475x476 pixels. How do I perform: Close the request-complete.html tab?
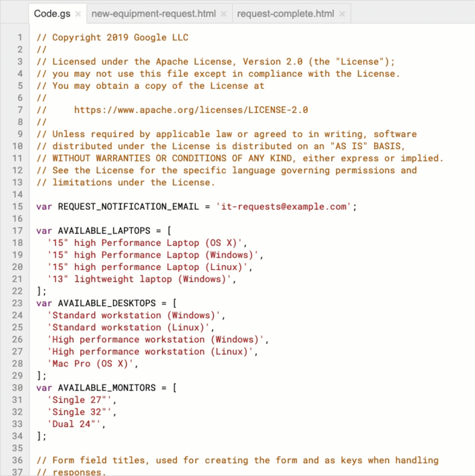click(x=343, y=14)
